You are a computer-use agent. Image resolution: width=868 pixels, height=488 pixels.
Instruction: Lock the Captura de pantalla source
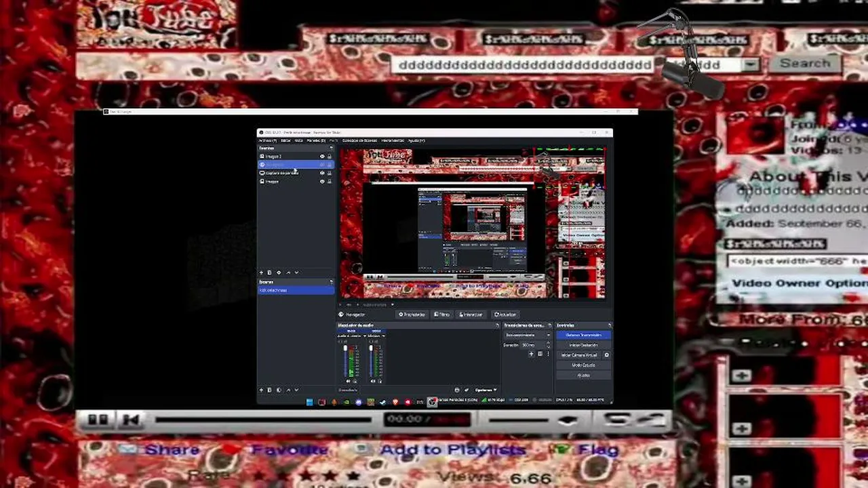click(330, 173)
